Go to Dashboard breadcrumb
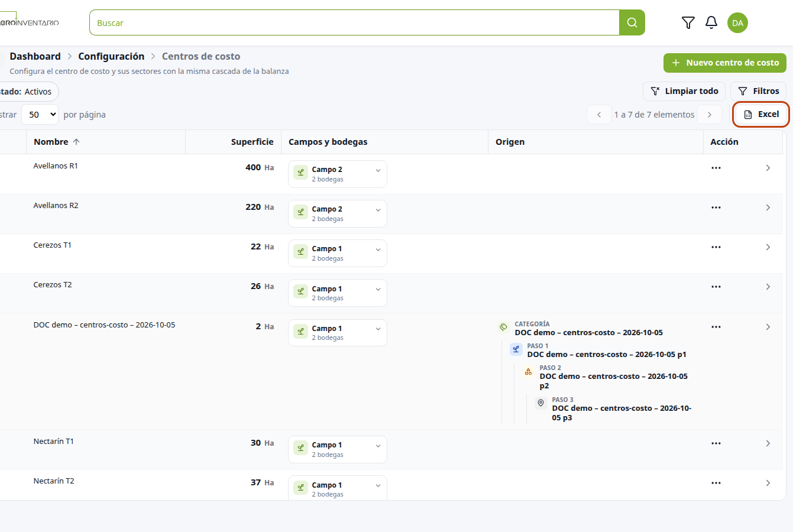 [35, 56]
